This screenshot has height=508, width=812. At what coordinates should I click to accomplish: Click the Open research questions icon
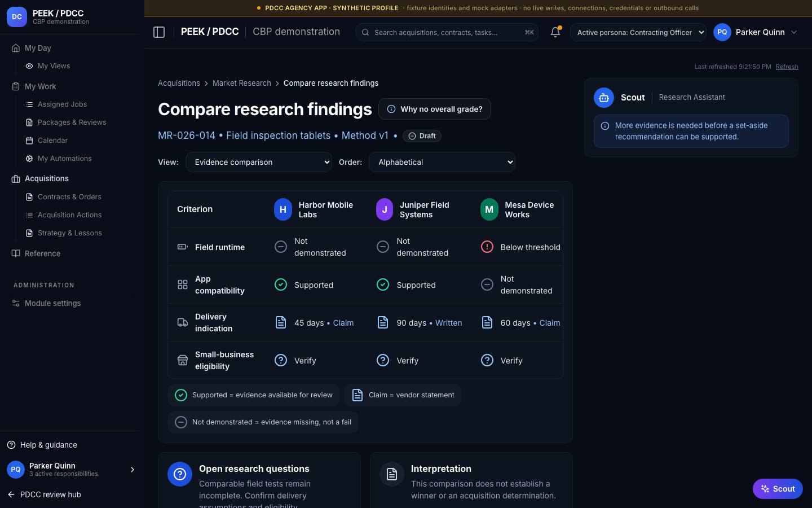180,474
